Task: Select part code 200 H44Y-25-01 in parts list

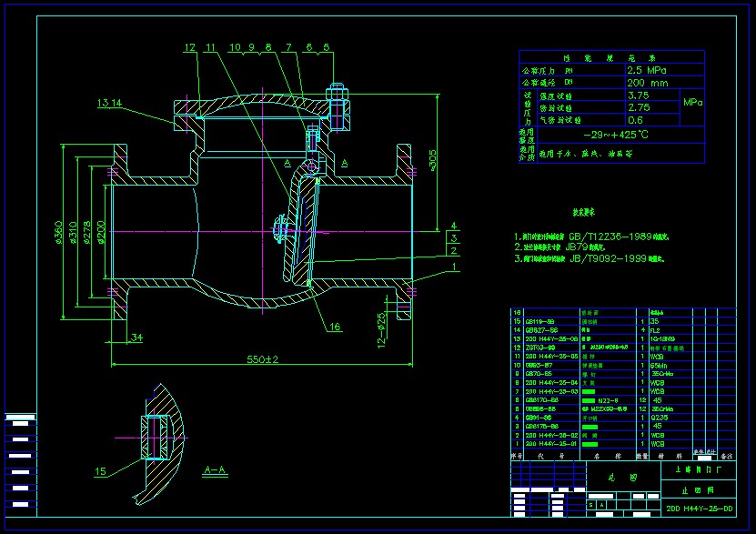Action: point(551,444)
